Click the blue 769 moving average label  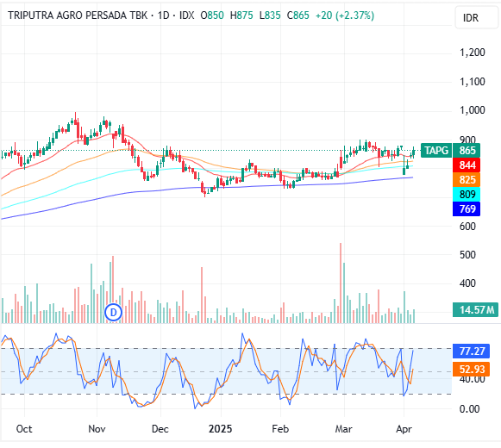[x=467, y=208]
